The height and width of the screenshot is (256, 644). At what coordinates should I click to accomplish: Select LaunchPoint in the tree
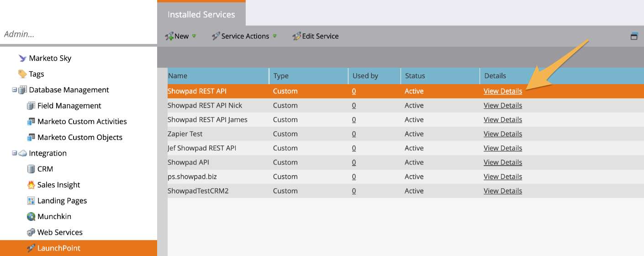(59, 248)
